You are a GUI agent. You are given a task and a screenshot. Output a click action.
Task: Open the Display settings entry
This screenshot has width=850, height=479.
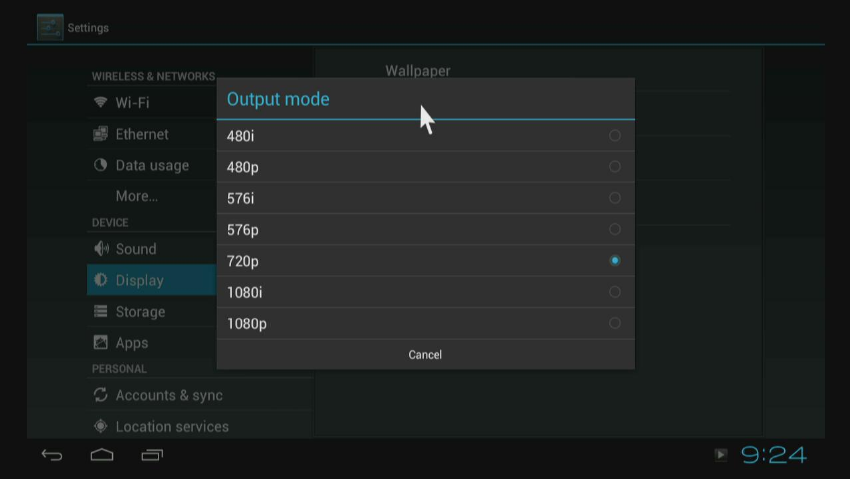pos(152,280)
